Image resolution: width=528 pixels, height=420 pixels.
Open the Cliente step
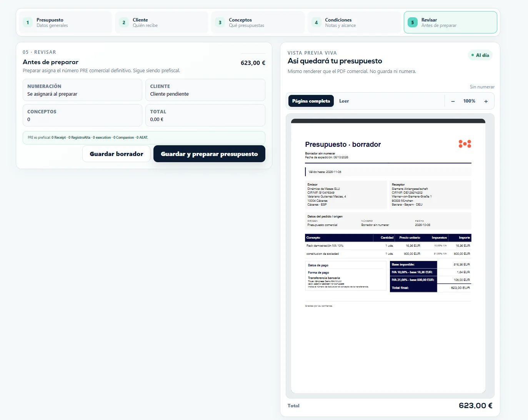point(162,22)
